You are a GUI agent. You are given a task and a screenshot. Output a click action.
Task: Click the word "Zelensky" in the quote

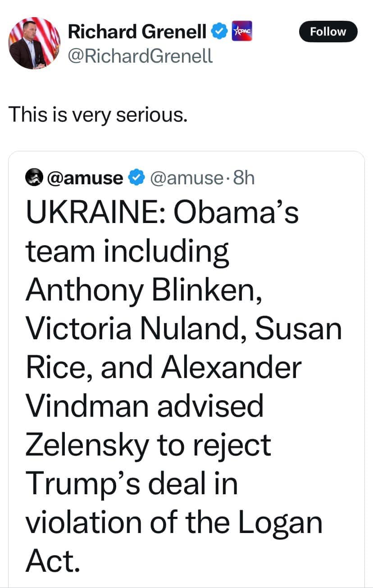tap(86, 445)
